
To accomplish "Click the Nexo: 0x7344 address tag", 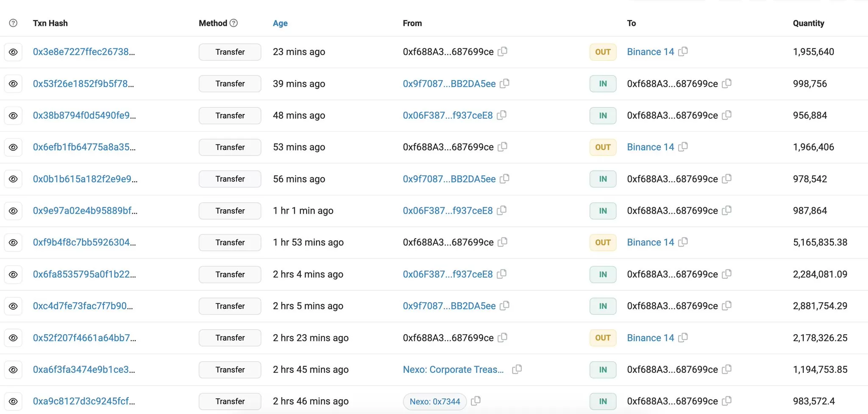I will pyautogui.click(x=434, y=401).
